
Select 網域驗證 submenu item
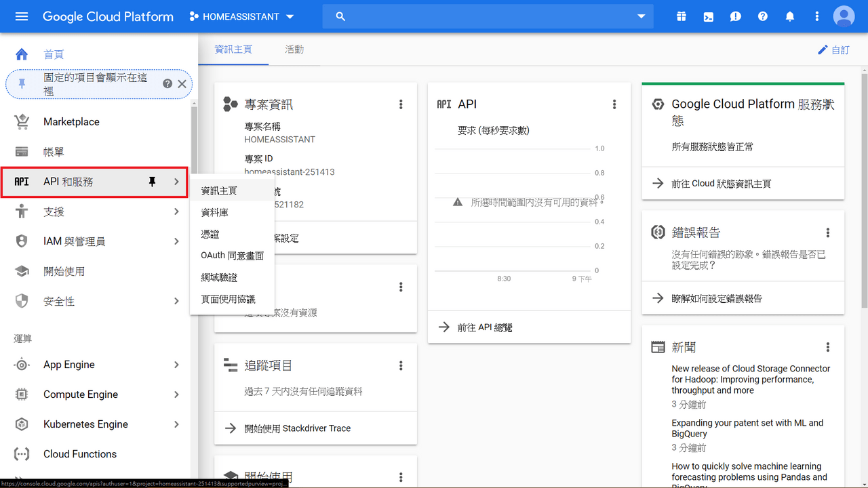232,278
